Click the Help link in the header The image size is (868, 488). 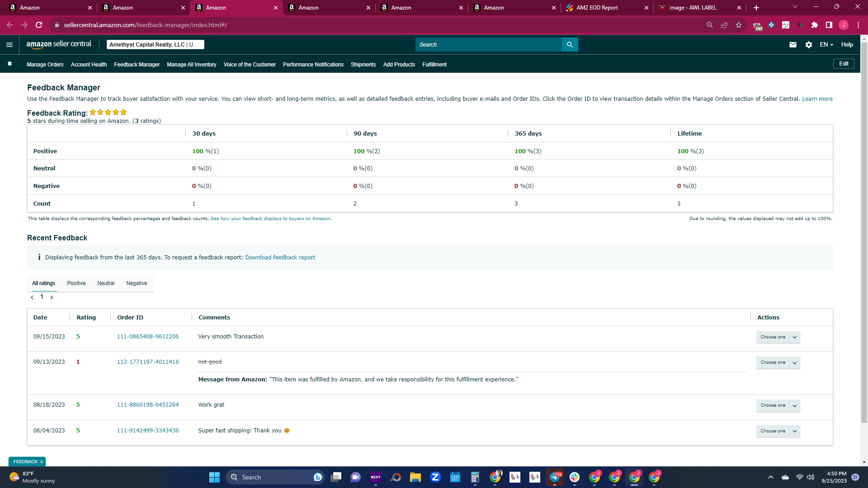pos(847,45)
